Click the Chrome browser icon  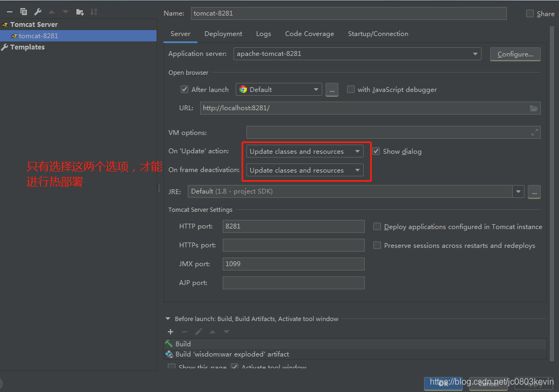click(243, 89)
